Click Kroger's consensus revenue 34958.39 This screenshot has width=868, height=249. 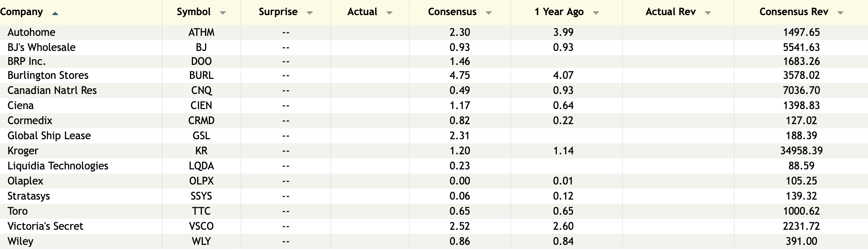801,151
